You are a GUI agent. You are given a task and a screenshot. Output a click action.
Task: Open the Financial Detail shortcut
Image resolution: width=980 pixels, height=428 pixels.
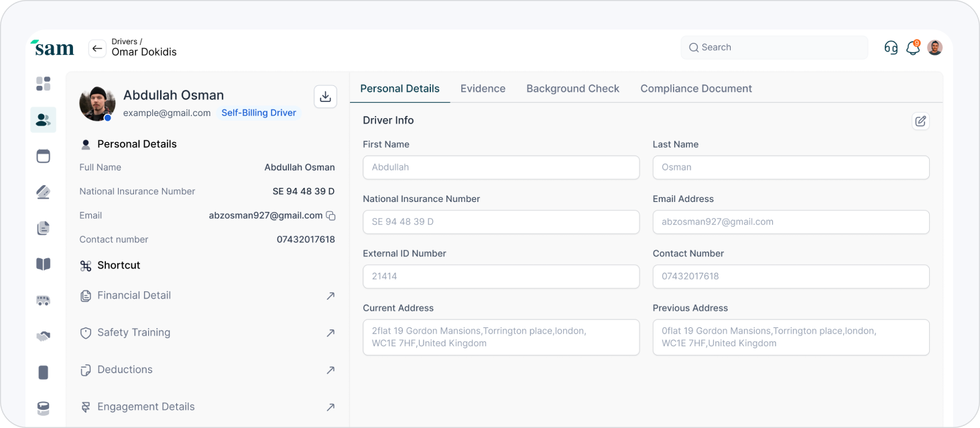click(134, 295)
